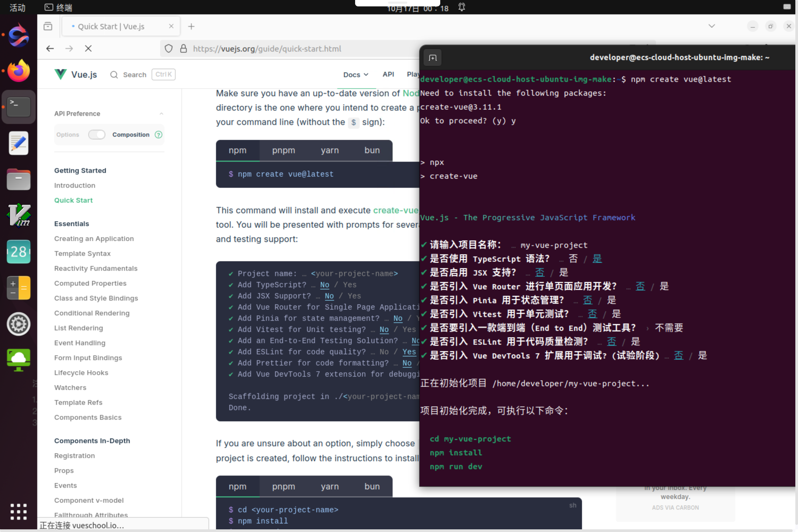Open the tracking protection shield icon
Image resolution: width=798 pixels, height=532 pixels.
[169, 48]
